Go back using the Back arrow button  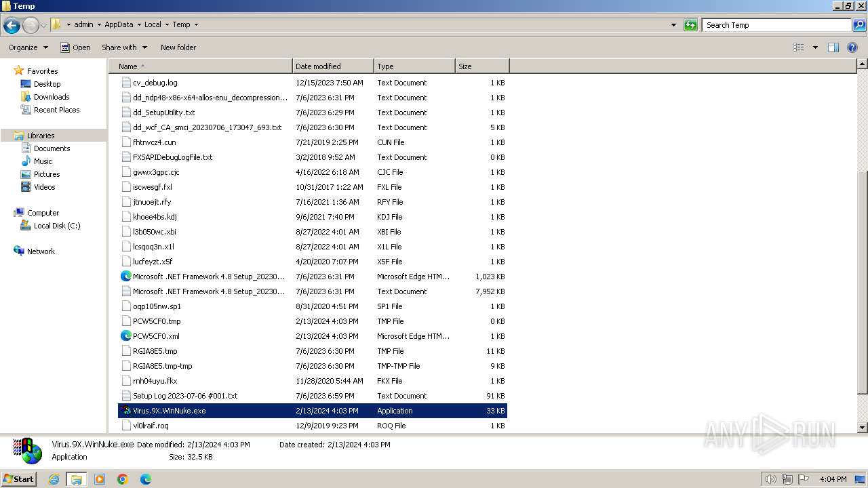tap(11, 25)
